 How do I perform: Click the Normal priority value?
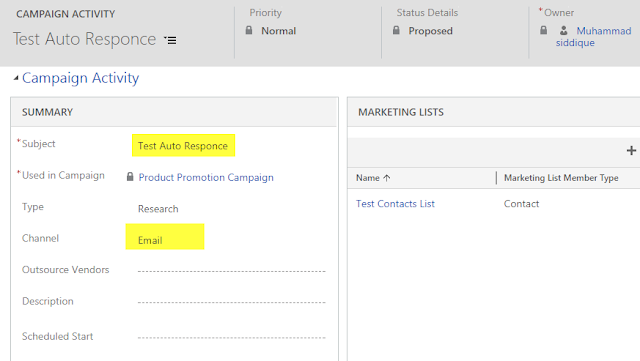tap(278, 31)
